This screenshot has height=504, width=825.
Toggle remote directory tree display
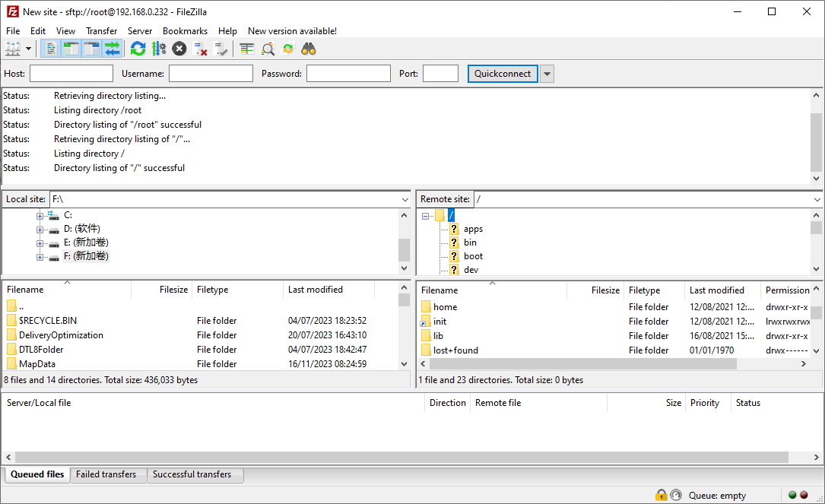point(91,49)
